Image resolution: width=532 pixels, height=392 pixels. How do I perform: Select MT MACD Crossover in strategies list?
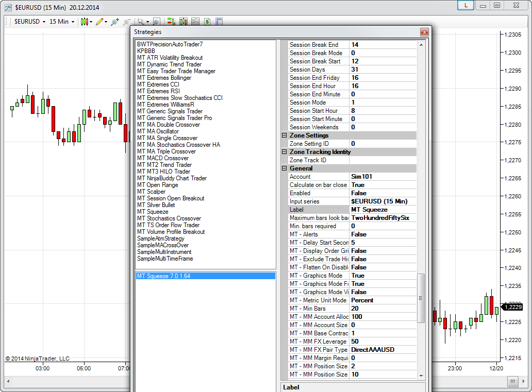(x=162, y=158)
